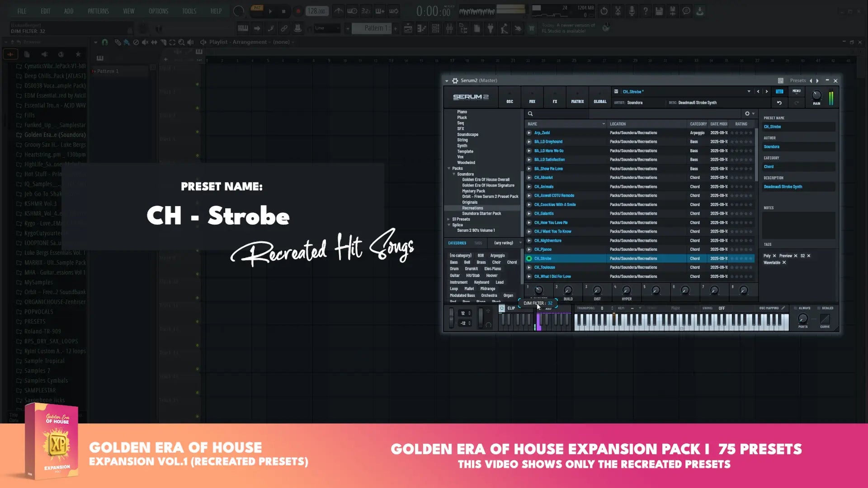Preview the BA_LD Greyhound preset play icon
The width and height of the screenshot is (868, 488).
[x=529, y=141]
